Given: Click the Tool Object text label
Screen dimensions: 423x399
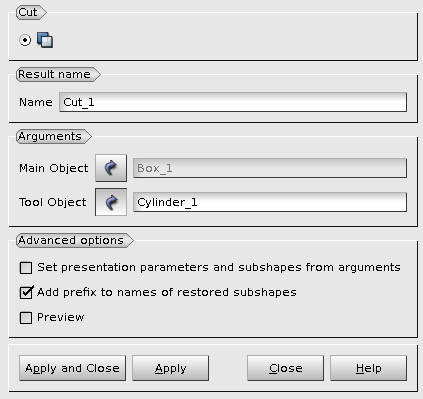Looking at the screenshot, I should point(53,202).
